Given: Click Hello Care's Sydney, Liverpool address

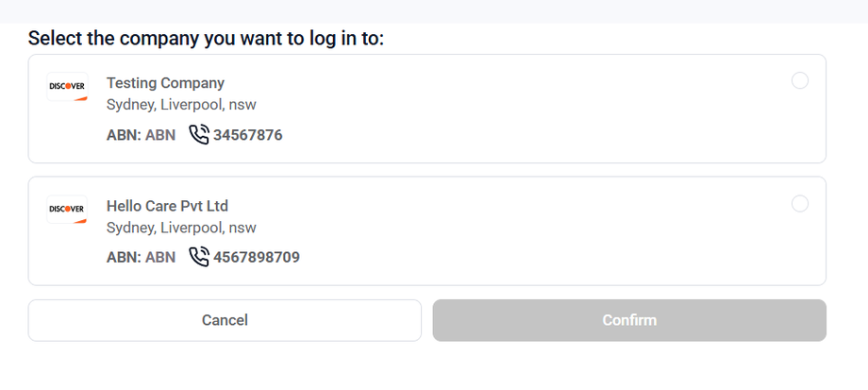Looking at the screenshot, I should click(181, 228).
